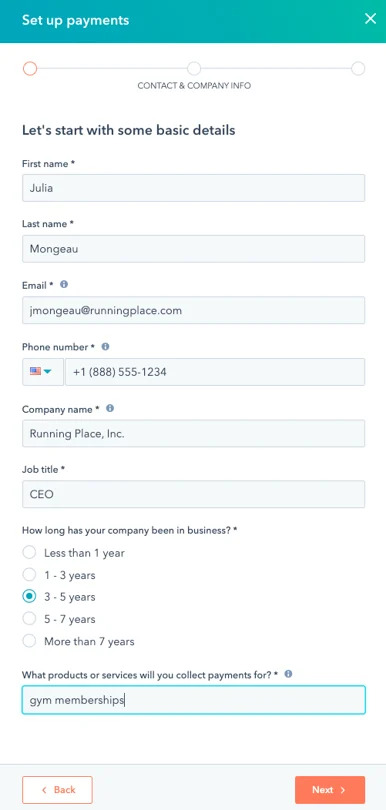Click the First name field containing Julia
386x810 pixels.
pyautogui.click(x=193, y=188)
